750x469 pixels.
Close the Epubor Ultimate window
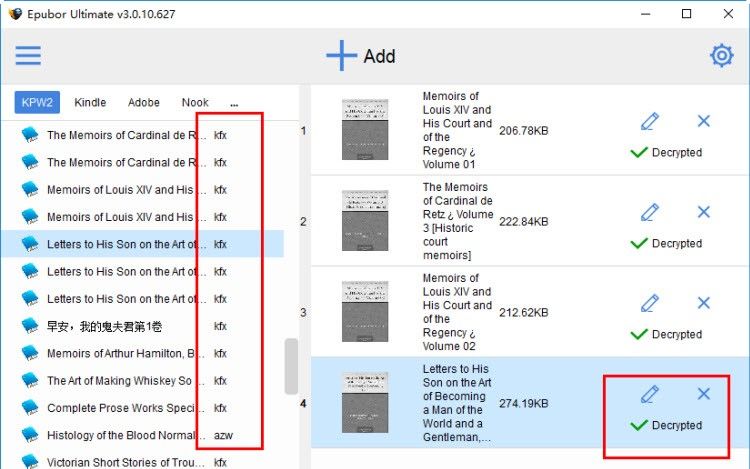tap(728, 14)
